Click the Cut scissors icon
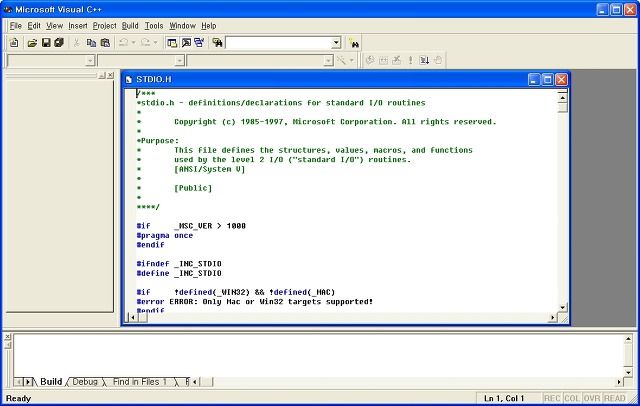640x406 pixels. coord(76,42)
